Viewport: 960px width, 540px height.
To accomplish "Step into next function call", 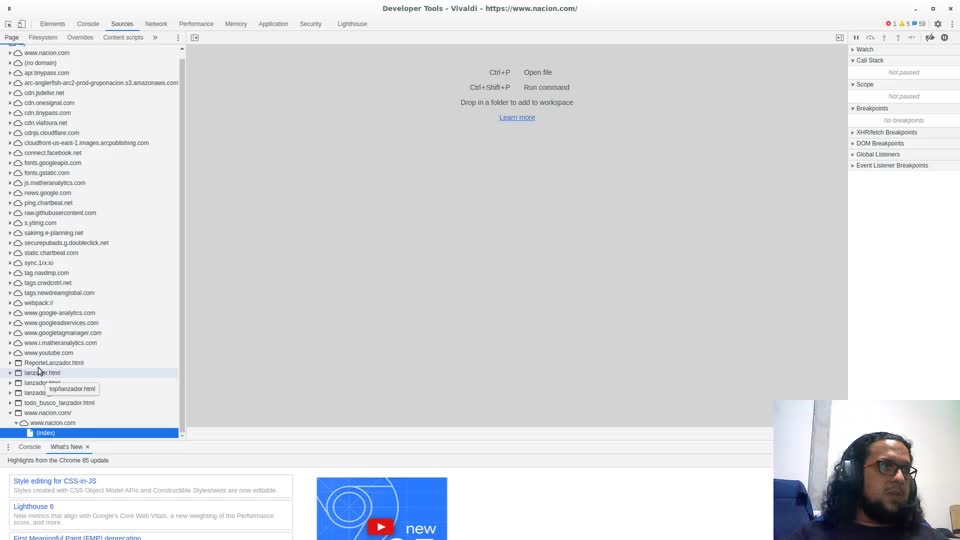I will pos(884,37).
